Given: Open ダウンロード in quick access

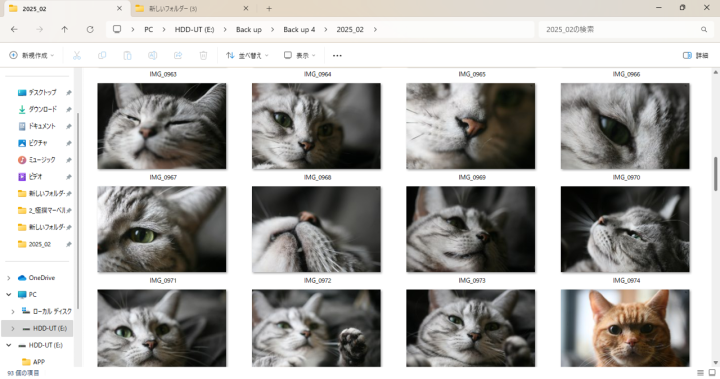Looking at the screenshot, I should (x=44, y=109).
